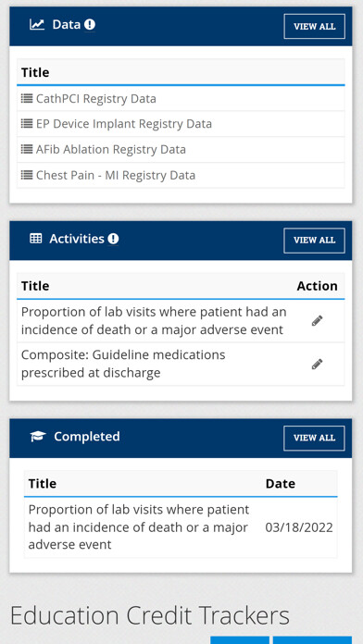
Task: Click the chart icon beside Data heading
Action: (x=37, y=25)
